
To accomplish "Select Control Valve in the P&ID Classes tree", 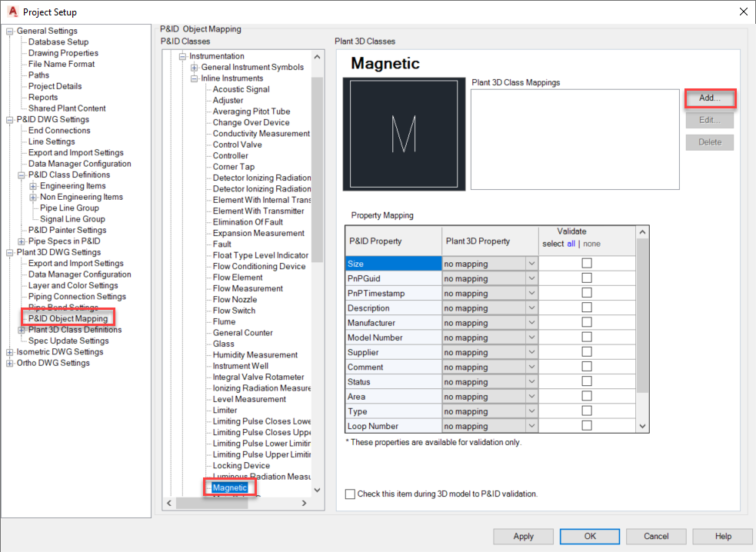I will (236, 144).
